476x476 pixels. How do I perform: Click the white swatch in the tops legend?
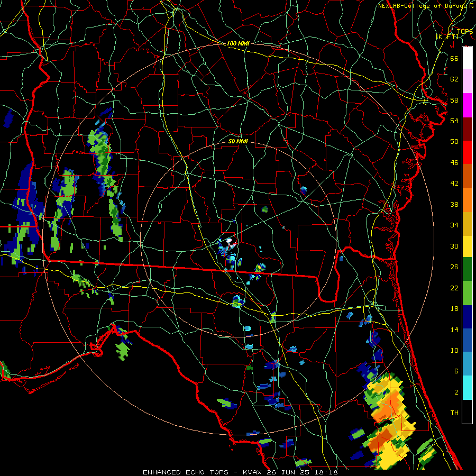coord(467,58)
